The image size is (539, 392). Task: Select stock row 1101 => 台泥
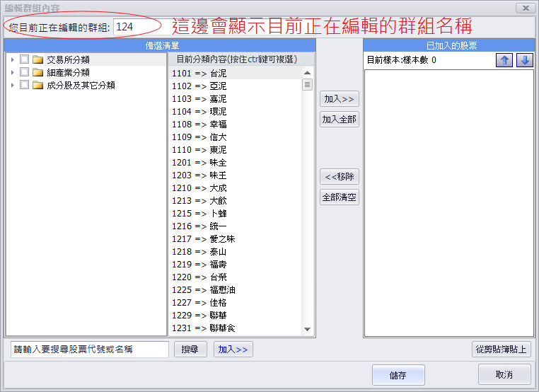point(236,74)
